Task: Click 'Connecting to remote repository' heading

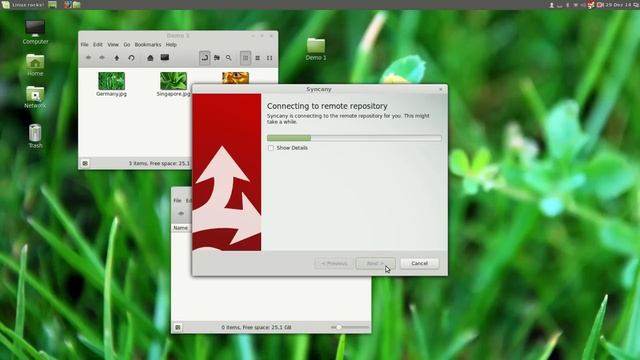Action: (327, 106)
